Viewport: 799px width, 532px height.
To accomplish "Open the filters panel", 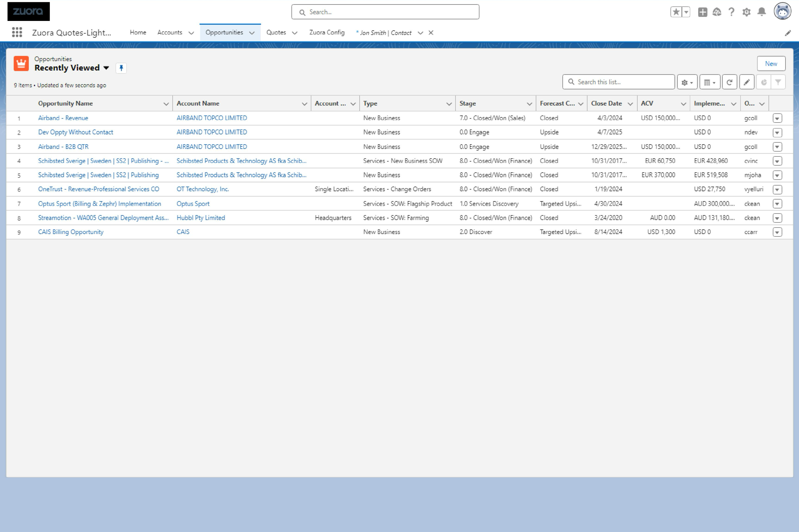I will pos(778,82).
